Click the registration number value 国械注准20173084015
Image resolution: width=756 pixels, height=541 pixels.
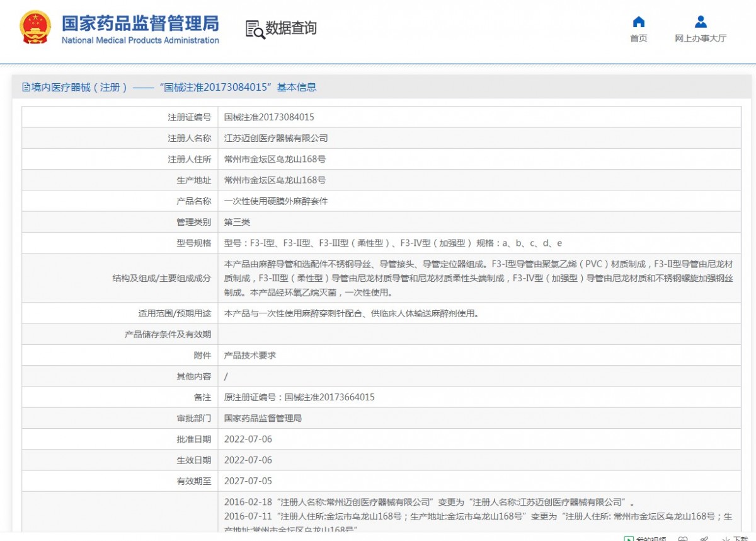click(269, 117)
